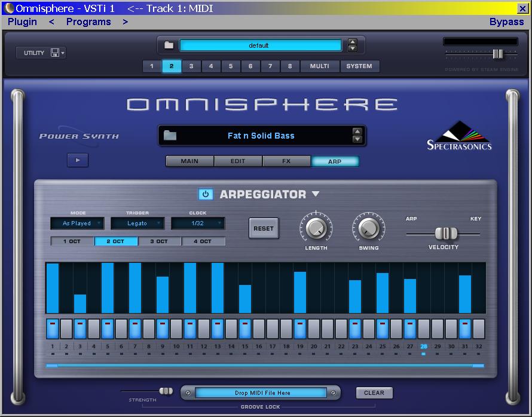Select part 5 button
The height and width of the screenshot is (417, 532).
click(231, 66)
